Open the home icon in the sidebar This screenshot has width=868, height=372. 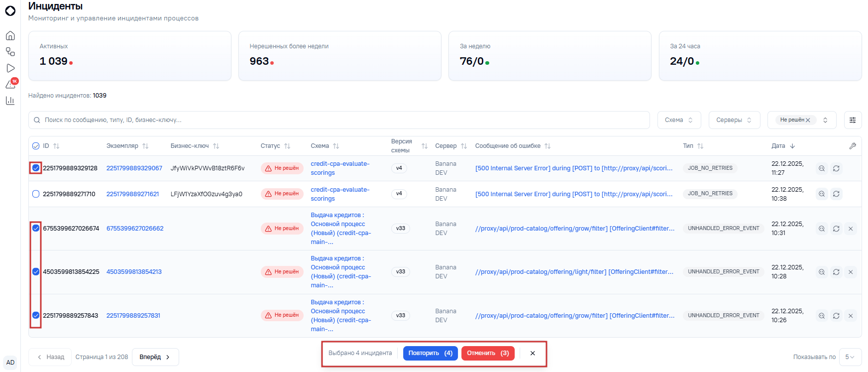pyautogui.click(x=10, y=36)
